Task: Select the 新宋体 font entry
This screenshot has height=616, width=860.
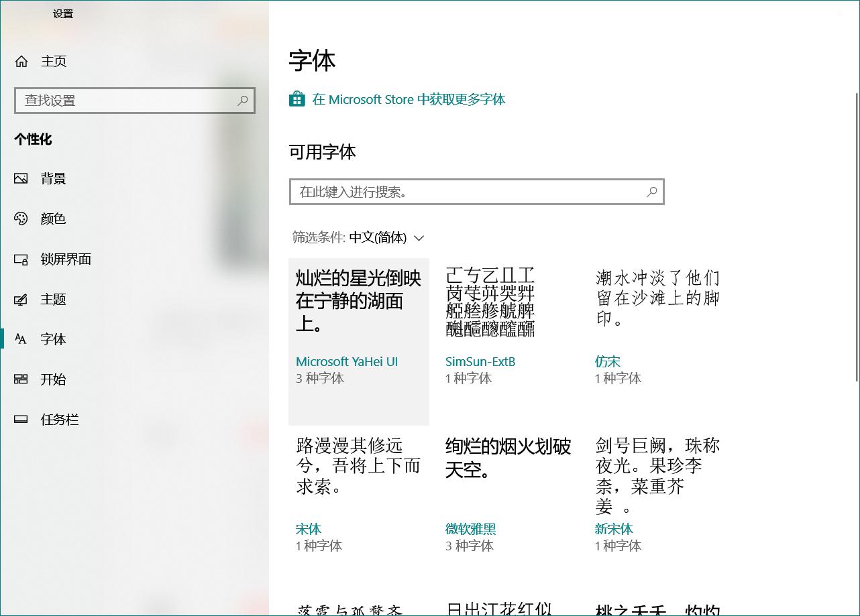Action: pos(613,529)
